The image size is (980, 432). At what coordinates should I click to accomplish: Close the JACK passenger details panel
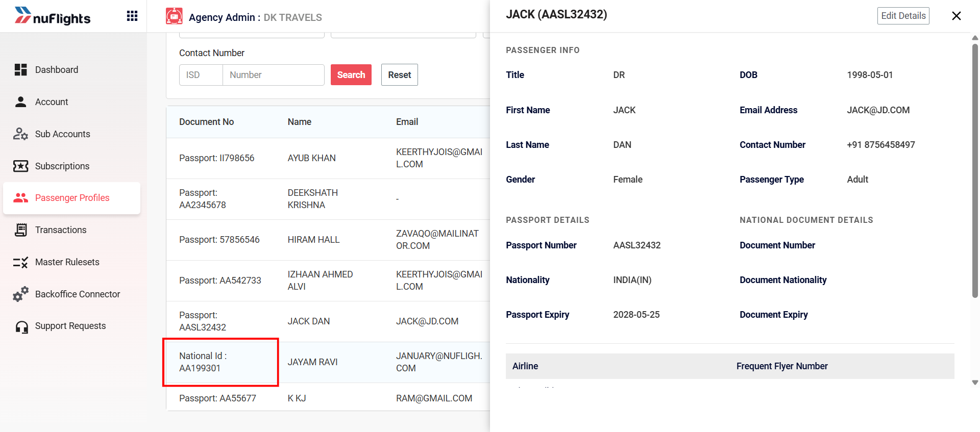[957, 16]
